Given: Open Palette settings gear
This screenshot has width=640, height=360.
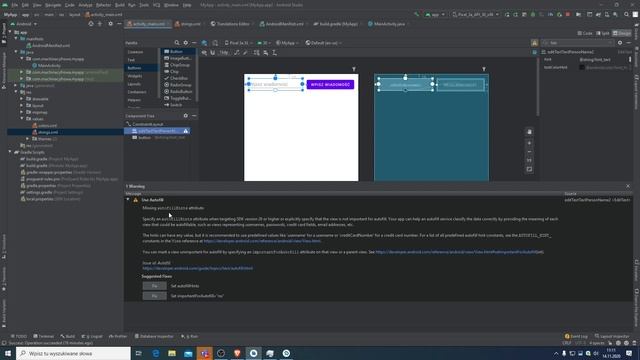Looking at the screenshot, I should (186, 43).
